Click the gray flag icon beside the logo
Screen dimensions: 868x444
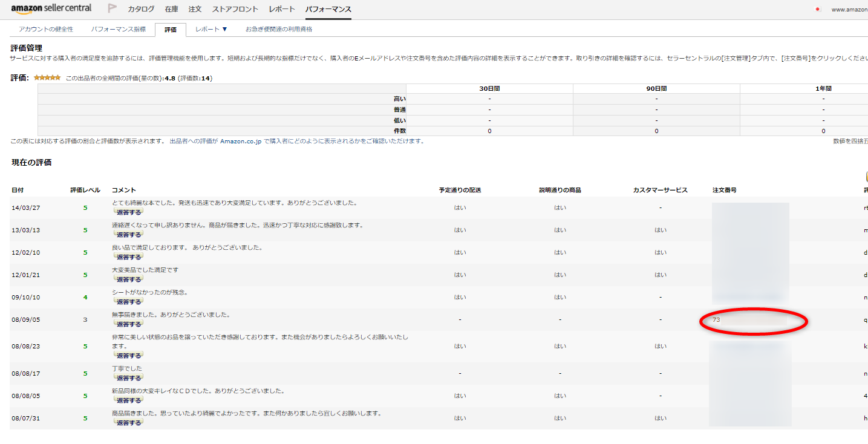point(112,8)
